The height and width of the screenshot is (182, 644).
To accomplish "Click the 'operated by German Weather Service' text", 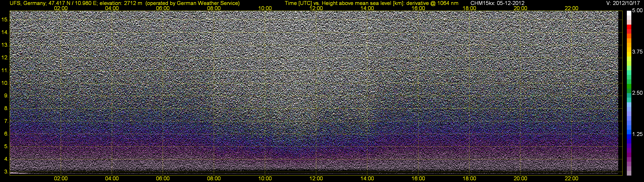I will click(x=192, y=3).
